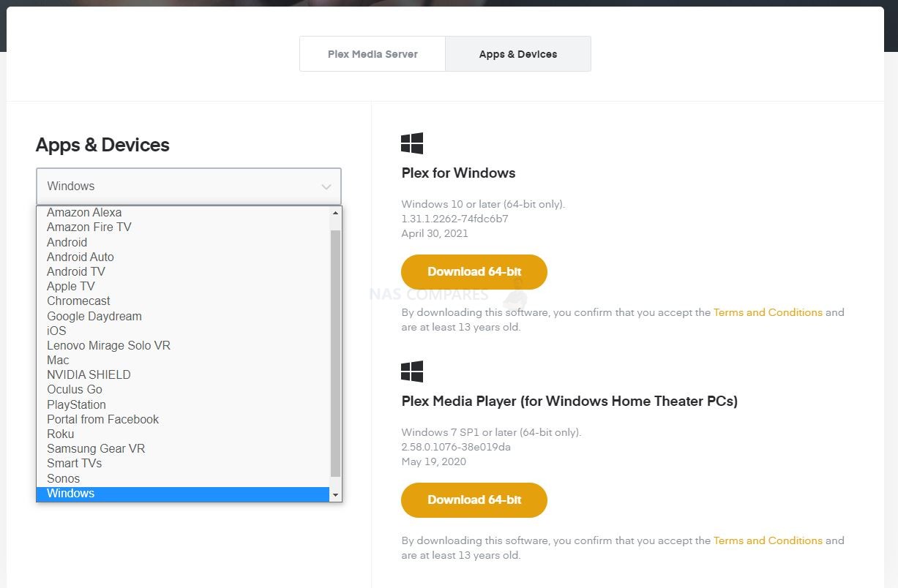Click version text 1.31.1.2262-74fdc6b7
Screen dimensions: 898x588
click(454, 219)
